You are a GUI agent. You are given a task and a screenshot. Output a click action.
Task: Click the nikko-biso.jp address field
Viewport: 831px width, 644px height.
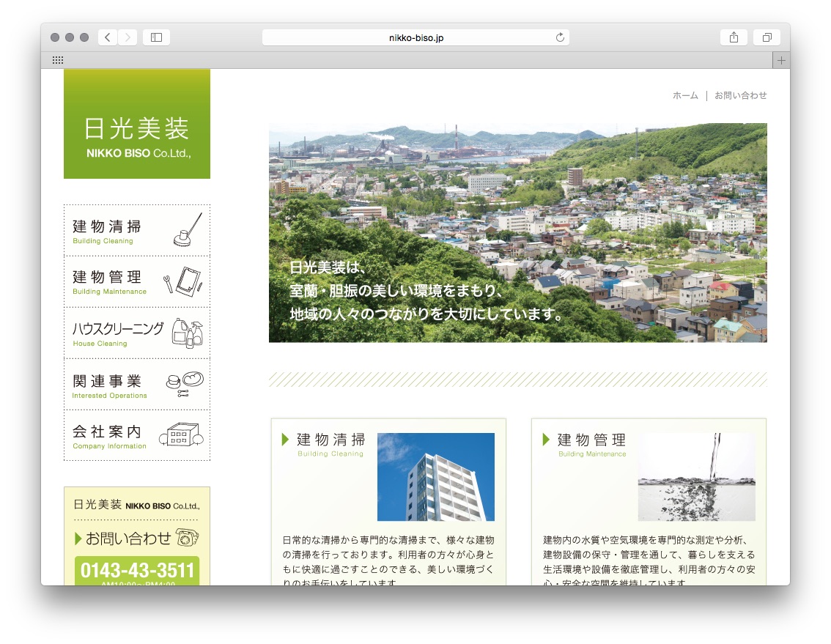click(x=415, y=37)
